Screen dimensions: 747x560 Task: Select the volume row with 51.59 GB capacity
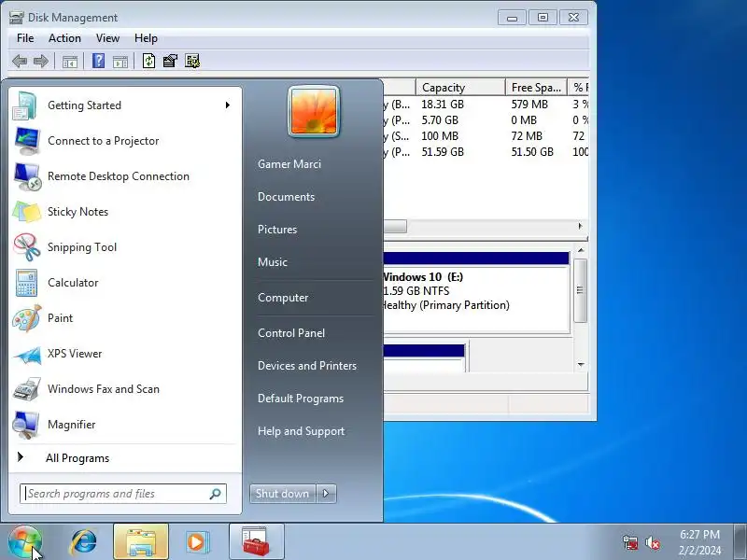click(x=486, y=152)
